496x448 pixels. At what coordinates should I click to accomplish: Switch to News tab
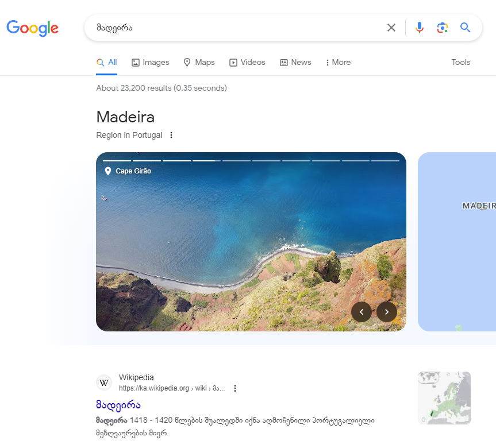point(295,62)
